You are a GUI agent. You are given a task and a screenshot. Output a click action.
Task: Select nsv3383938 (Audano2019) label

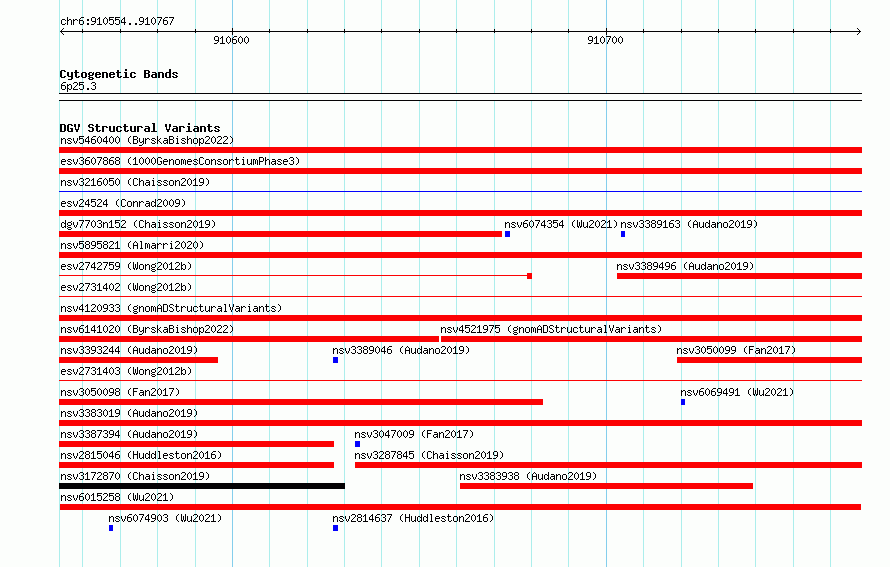click(528, 476)
